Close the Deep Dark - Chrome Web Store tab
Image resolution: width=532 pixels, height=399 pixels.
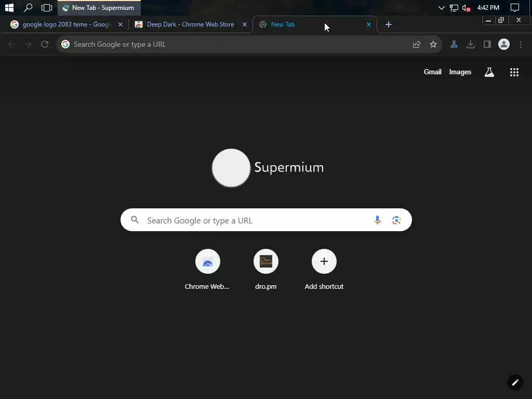244,24
